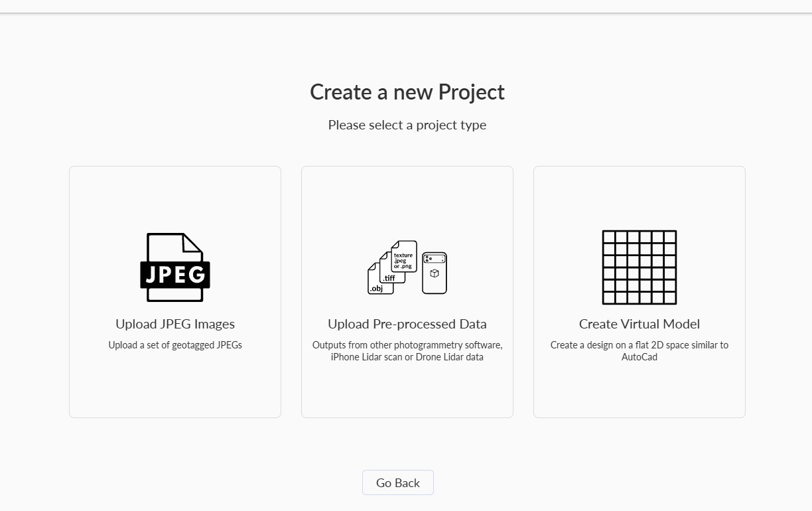Click the texture jpeg or png file icon
Image resolution: width=812 pixels, height=511 pixels.
coord(403,257)
